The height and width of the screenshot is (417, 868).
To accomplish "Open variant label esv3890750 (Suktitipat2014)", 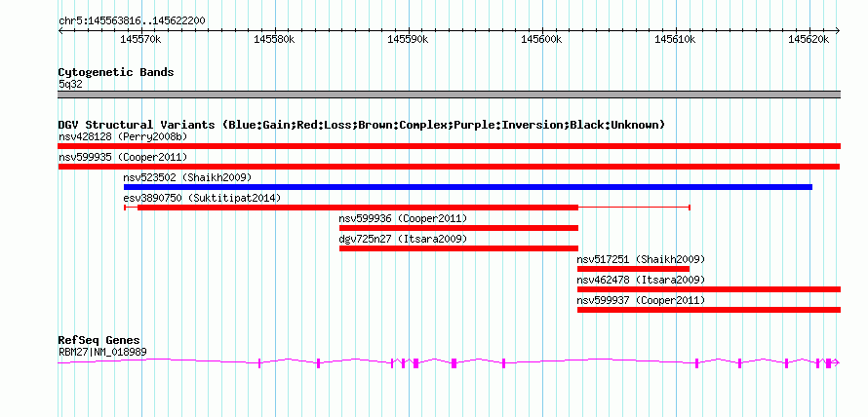I will coord(202,198).
